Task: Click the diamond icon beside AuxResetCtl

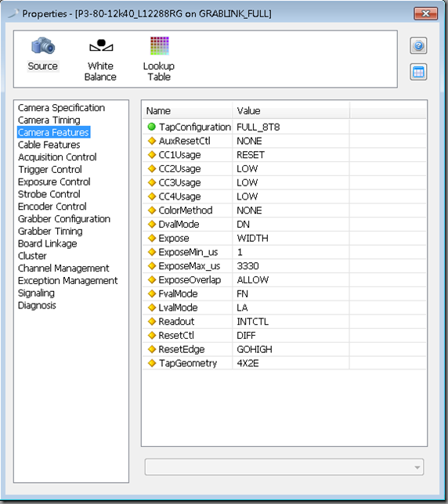Action: (152, 141)
